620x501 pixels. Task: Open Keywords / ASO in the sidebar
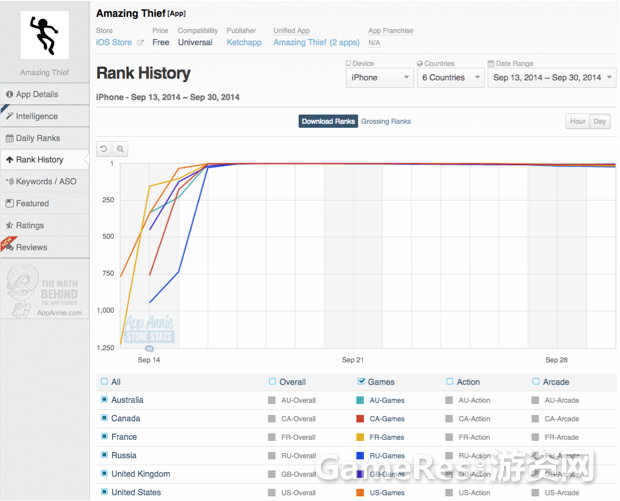pos(45,181)
